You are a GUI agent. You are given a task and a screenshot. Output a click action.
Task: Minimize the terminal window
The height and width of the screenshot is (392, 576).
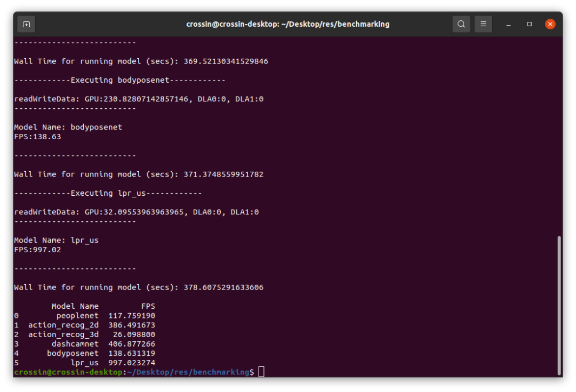(x=508, y=24)
